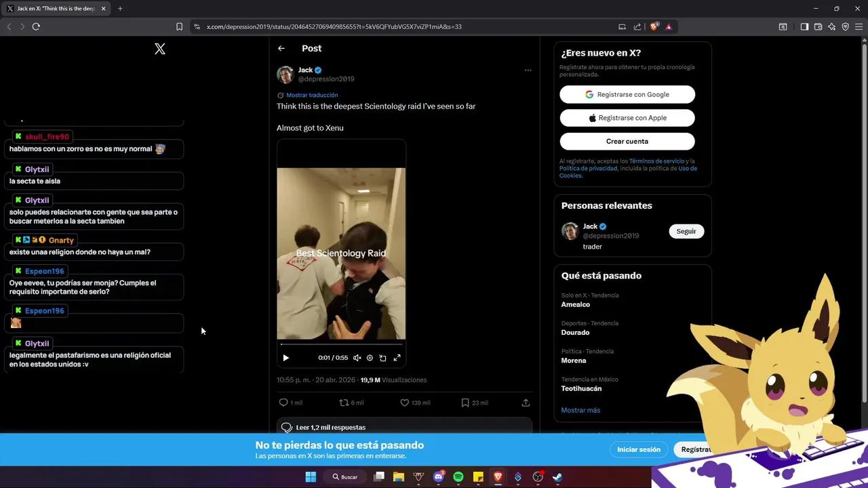Image resolution: width=868 pixels, height=488 pixels.
Task: Toggle the browser sidebar panel
Action: [804, 26]
